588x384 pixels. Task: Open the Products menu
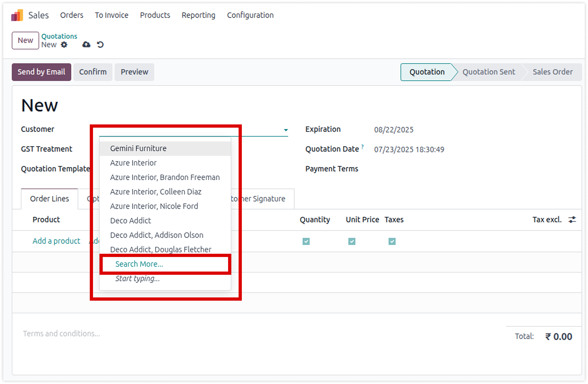pyautogui.click(x=155, y=15)
